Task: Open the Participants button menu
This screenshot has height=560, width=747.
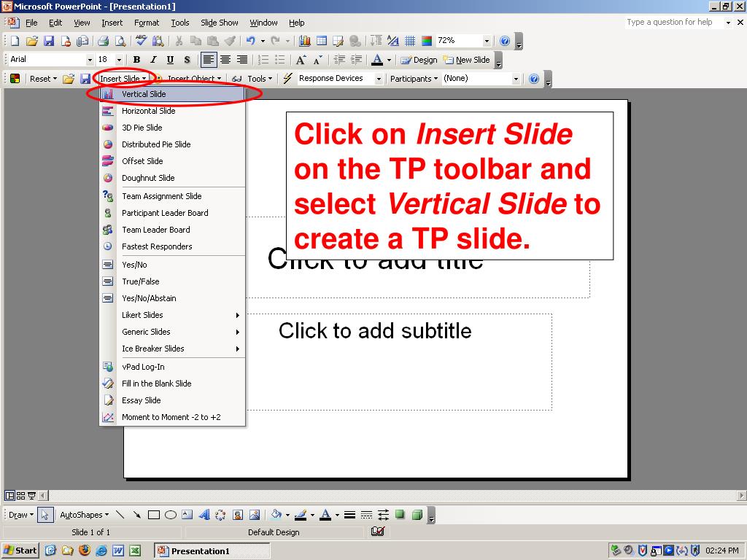Action: click(414, 79)
